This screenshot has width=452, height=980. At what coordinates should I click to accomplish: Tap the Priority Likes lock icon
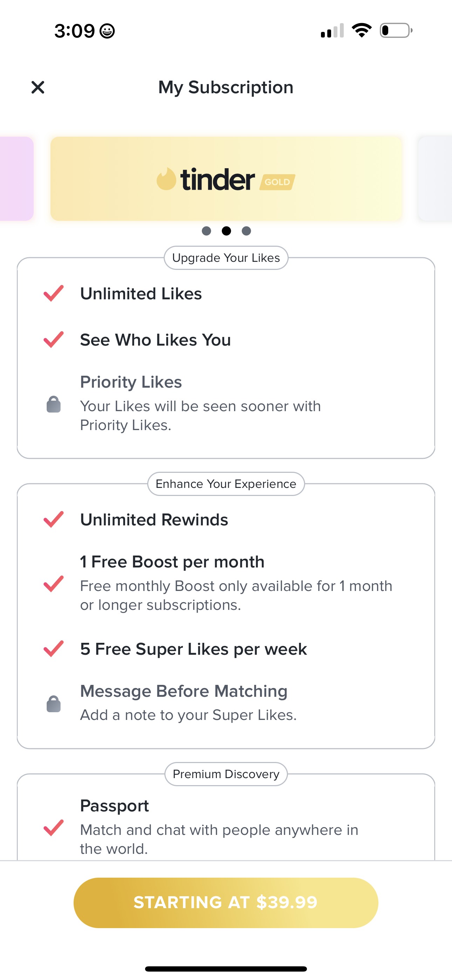coord(54,404)
